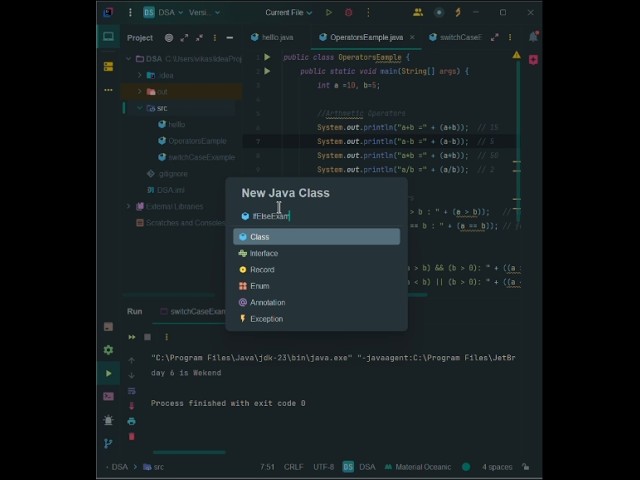
Task: Choose Enum in New Java Class list
Action: (x=316, y=286)
